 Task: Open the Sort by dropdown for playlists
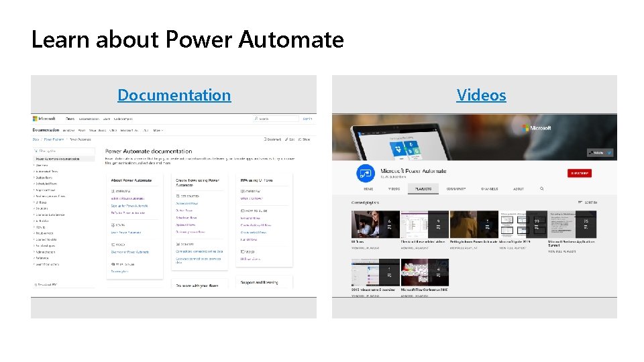(x=588, y=202)
